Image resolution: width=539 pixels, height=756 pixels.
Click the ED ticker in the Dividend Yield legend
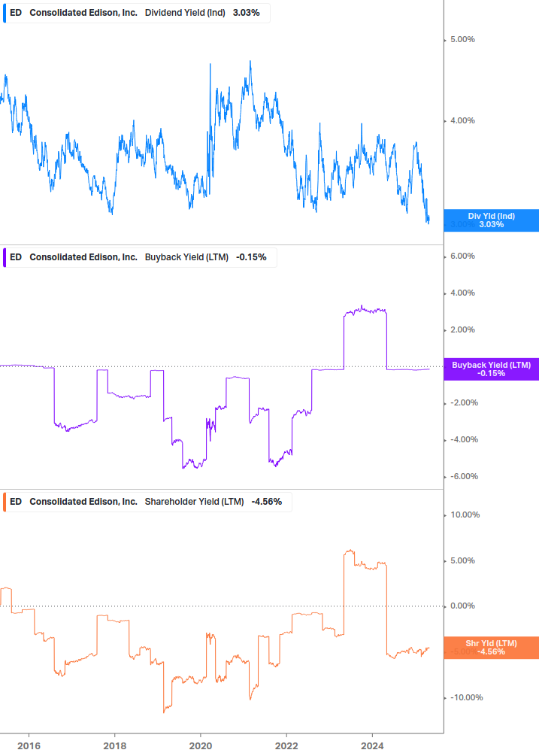click(16, 13)
